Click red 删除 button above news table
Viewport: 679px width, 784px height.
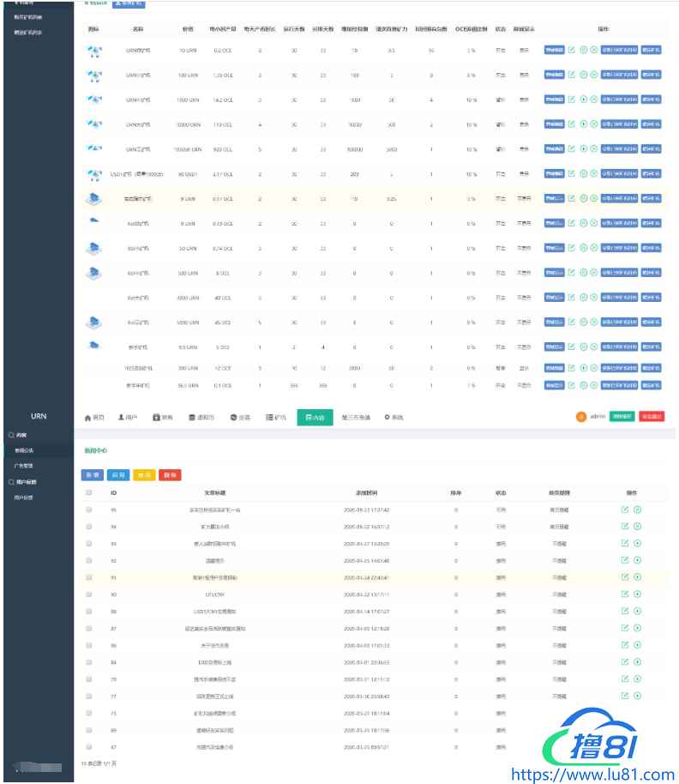pos(170,474)
